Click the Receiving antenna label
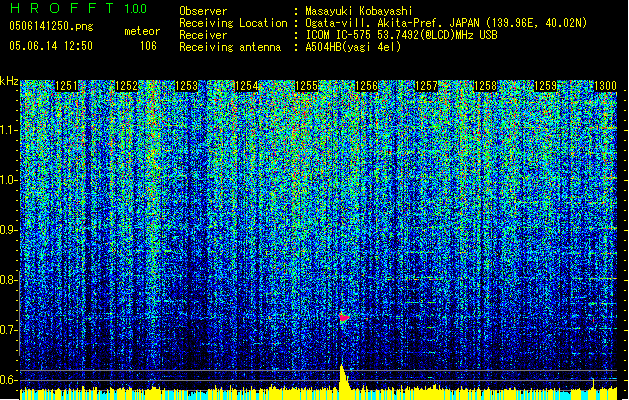 click(x=230, y=47)
